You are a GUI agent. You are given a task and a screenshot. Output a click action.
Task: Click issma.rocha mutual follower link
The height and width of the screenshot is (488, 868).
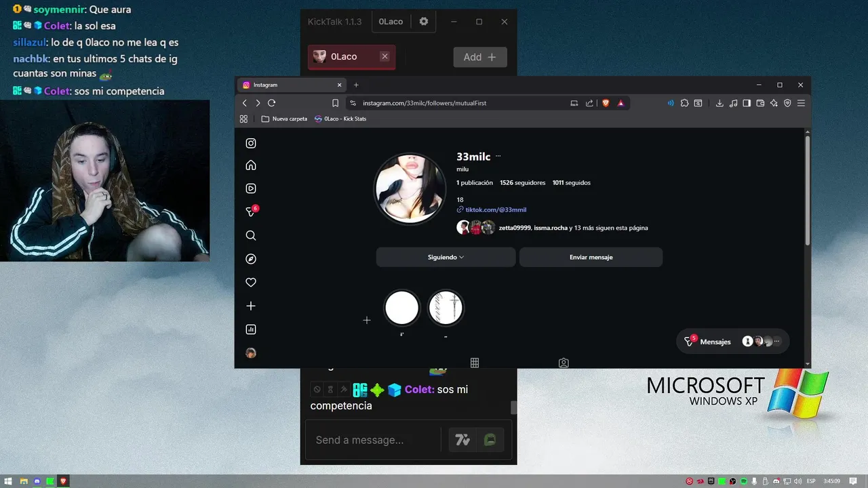click(x=551, y=228)
